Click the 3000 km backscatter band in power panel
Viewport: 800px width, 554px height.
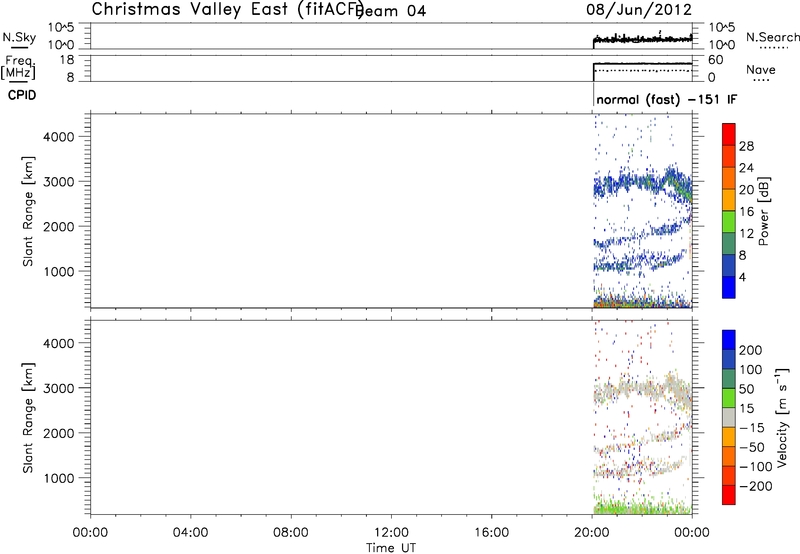pos(643,185)
